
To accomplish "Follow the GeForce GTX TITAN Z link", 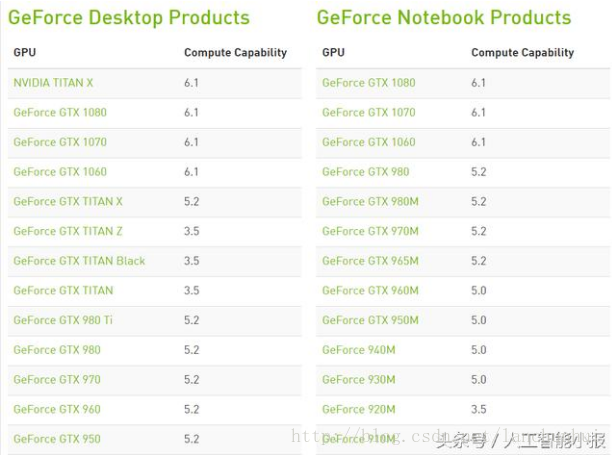I will (x=68, y=231).
